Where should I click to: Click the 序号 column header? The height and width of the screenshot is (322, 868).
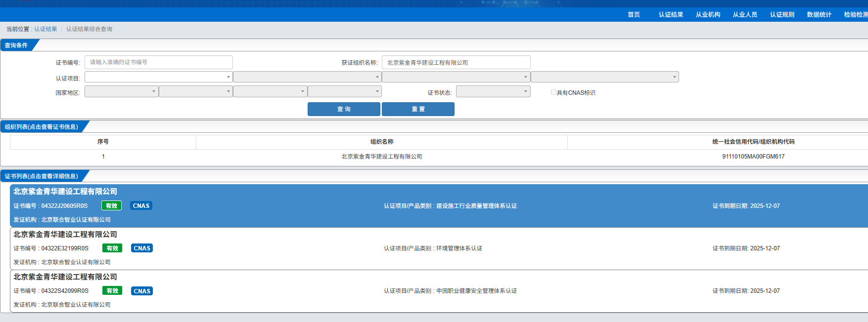103,142
